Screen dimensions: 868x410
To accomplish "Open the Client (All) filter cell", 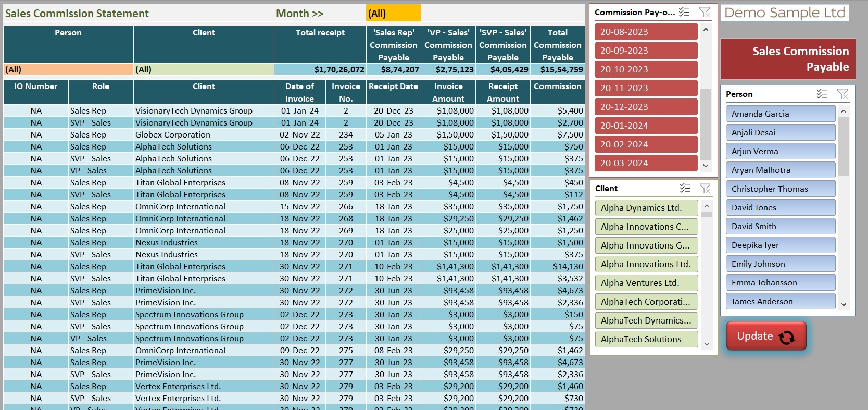I will pos(203,69).
